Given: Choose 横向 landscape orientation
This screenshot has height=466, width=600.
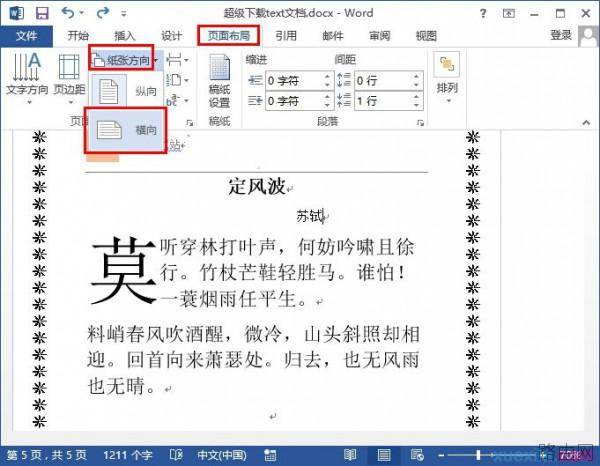Looking at the screenshot, I should click(126, 130).
